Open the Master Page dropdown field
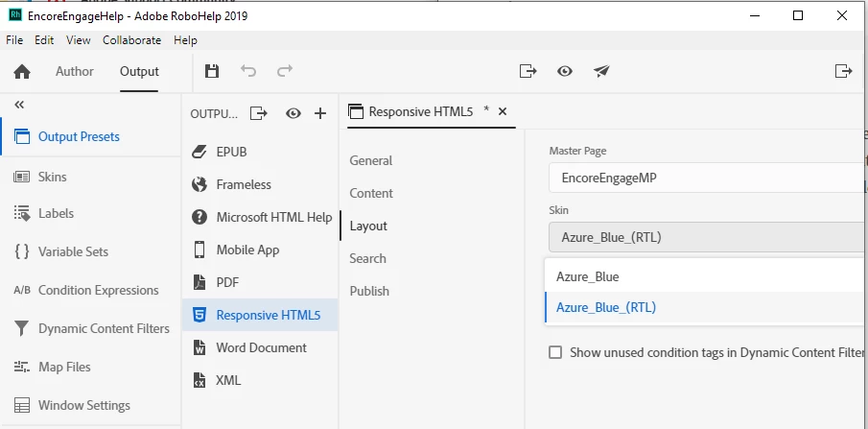The height and width of the screenshot is (429, 868). point(708,178)
